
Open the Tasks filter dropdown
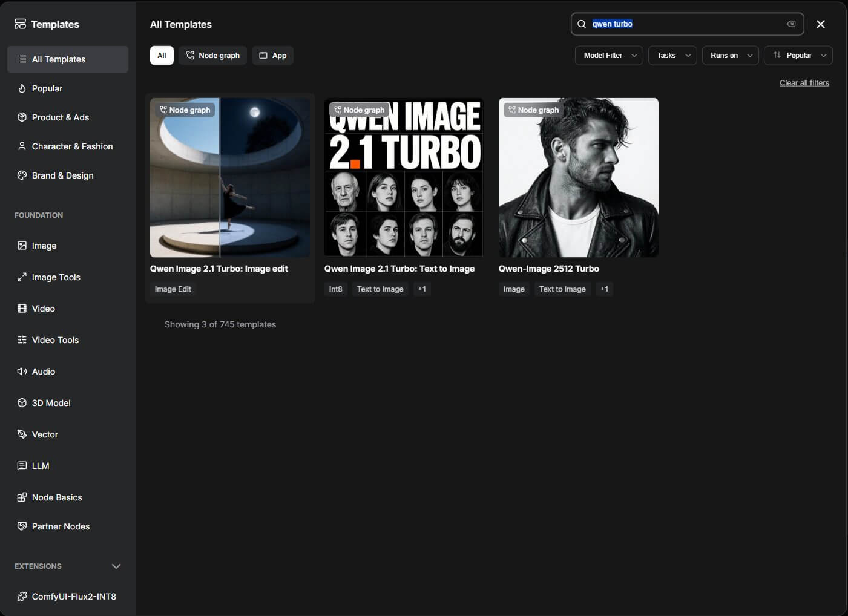(672, 56)
